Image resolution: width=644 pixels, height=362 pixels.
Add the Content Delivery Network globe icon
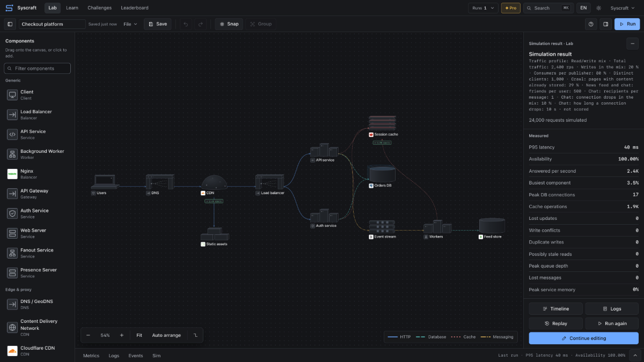[12, 327]
